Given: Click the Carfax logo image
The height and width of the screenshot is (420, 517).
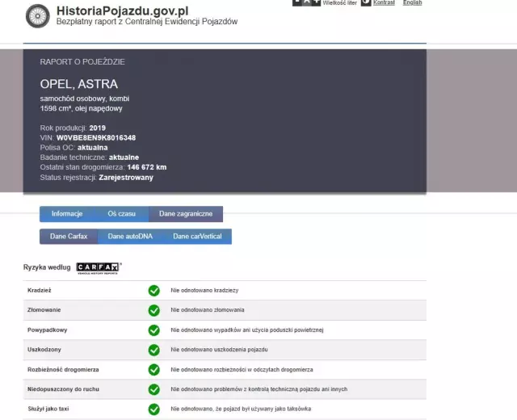Looking at the screenshot, I should (x=99, y=267).
